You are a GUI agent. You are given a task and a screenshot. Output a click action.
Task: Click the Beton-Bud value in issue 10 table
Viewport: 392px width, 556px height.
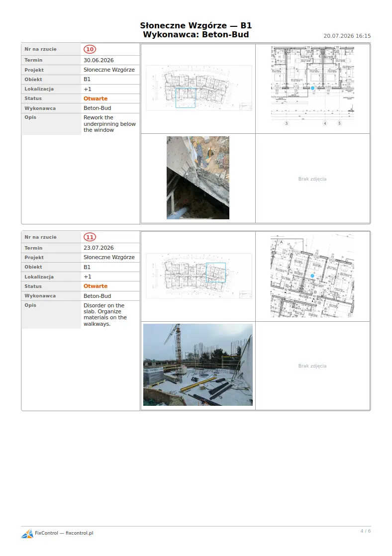pyautogui.click(x=97, y=108)
